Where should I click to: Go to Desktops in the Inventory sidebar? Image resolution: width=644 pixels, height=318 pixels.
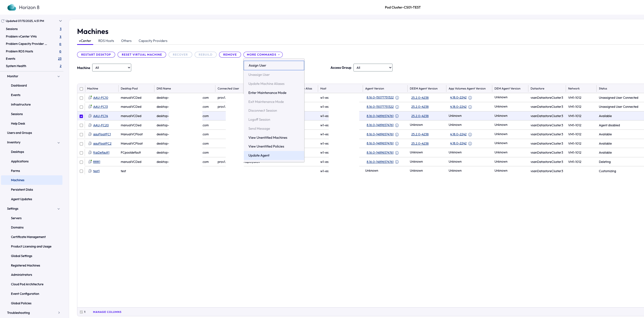tap(18, 152)
